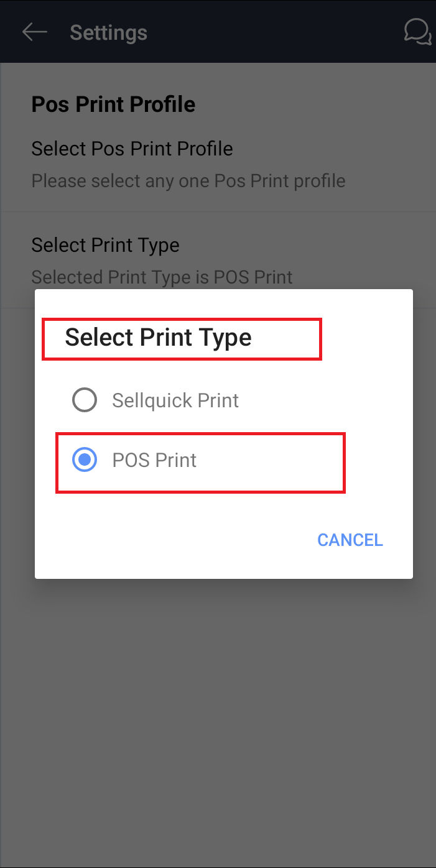Click the Pos Print Profile section heading
The image size is (436, 868).
coord(113,104)
